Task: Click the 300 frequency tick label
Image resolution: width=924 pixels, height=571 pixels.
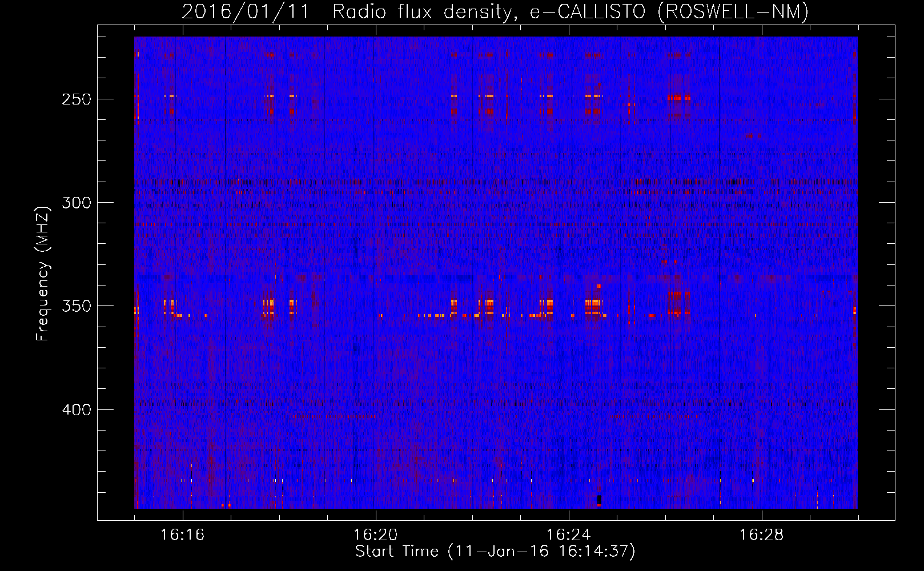Action: 77,203
